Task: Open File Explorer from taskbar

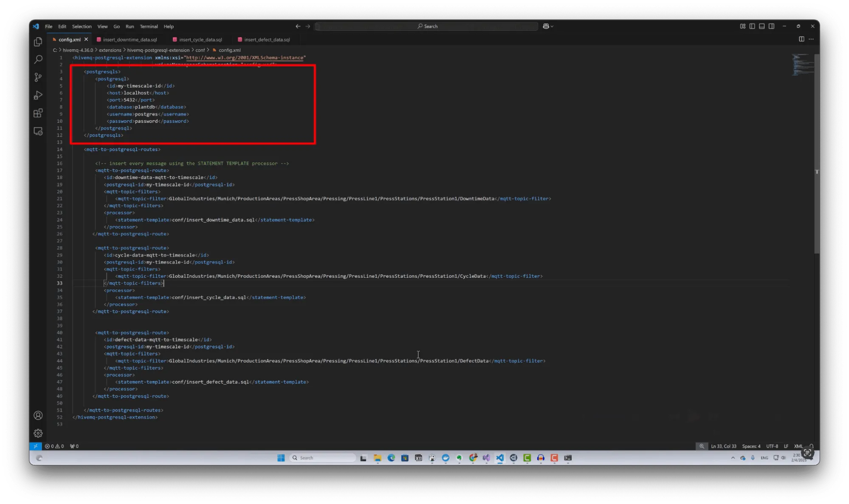Action: click(377, 458)
